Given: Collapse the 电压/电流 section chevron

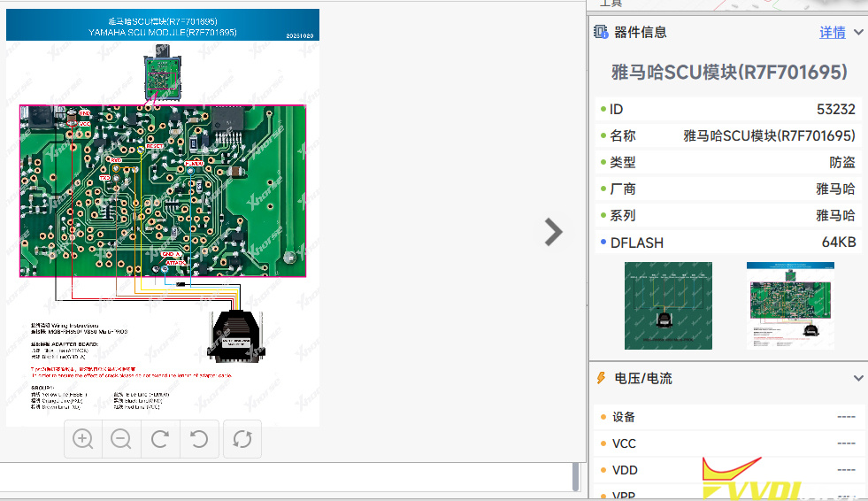Looking at the screenshot, I should tap(858, 378).
